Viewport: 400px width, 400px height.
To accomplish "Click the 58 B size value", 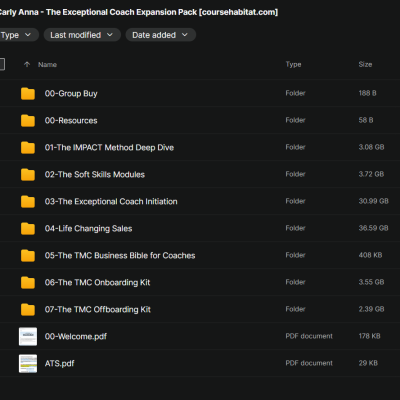I will [366, 120].
